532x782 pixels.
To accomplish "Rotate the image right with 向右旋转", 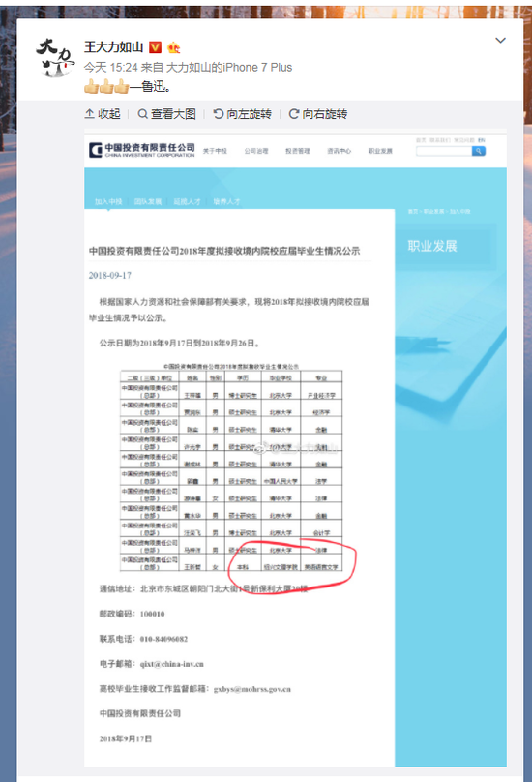I will (x=318, y=114).
